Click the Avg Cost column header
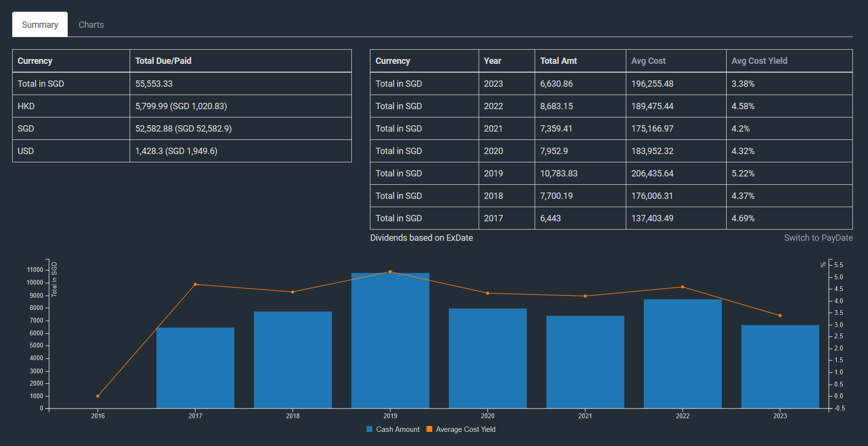 [648, 61]
